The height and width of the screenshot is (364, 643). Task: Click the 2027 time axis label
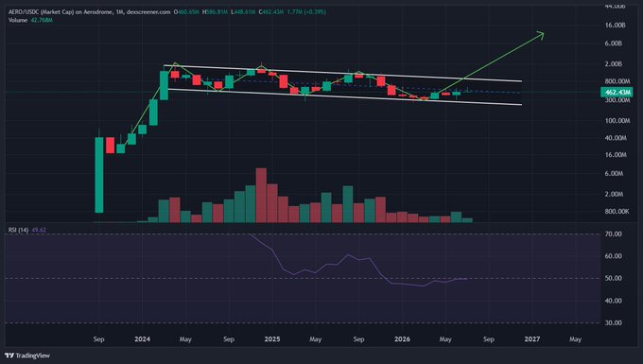coord(531,339)
